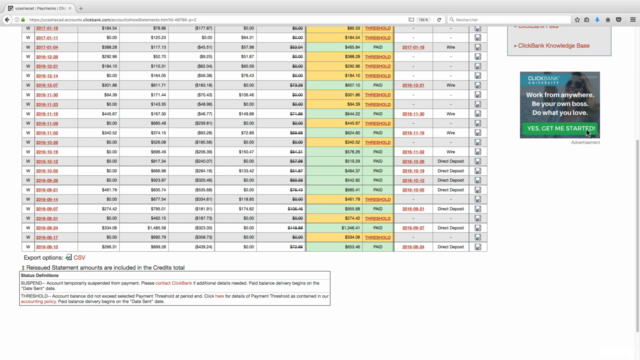Open date sent link in the 2017-01-04 row
This screenshot has width=640, height=360.
[413, 47]
